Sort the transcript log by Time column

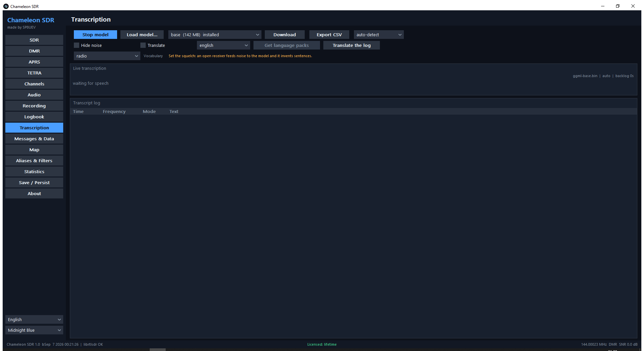pos(79,111)
